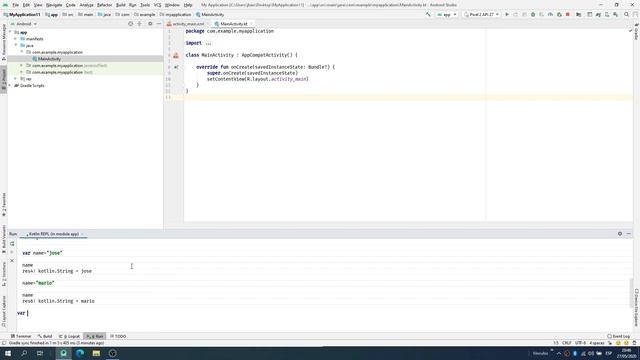Open the Tools menu
The image size is (640, 360).
[145, 5]
